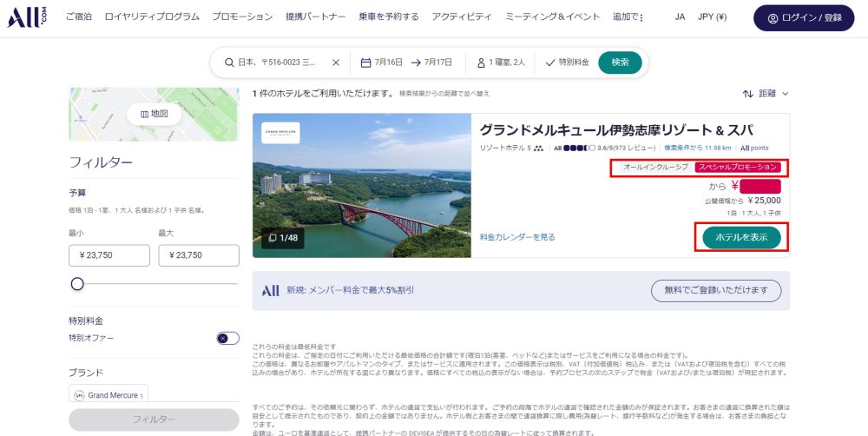Click the 最大 price input field

click(199, 255)
